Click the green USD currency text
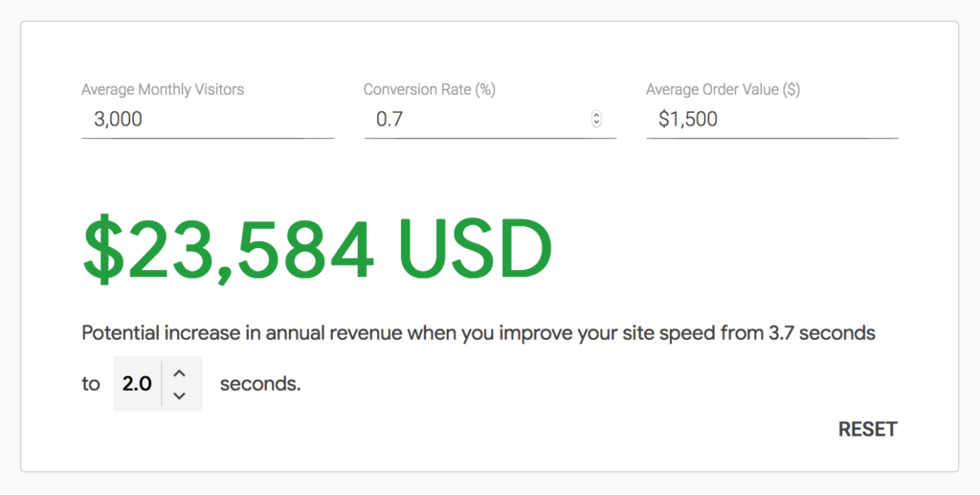This screenshot has width=980, height=495. 475,249
